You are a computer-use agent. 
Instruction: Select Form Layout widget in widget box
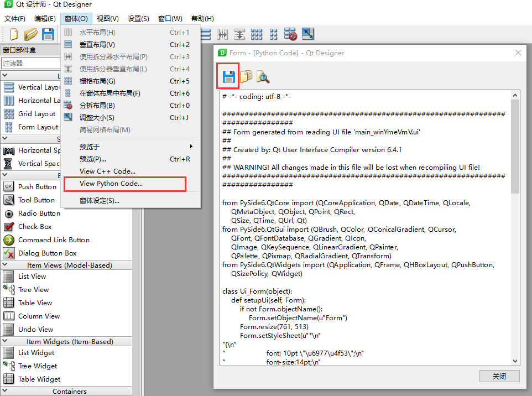32,127
